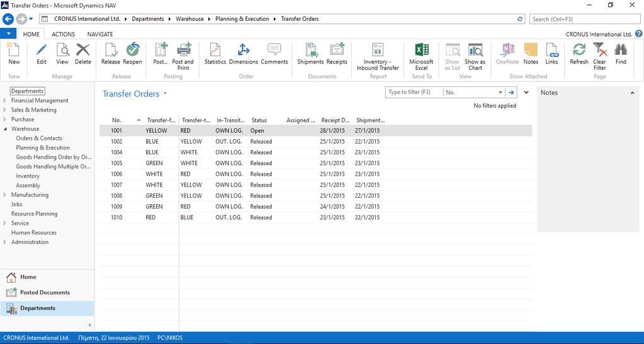Click the Search box
Screen dimensions: 644x344
[585, 19]
